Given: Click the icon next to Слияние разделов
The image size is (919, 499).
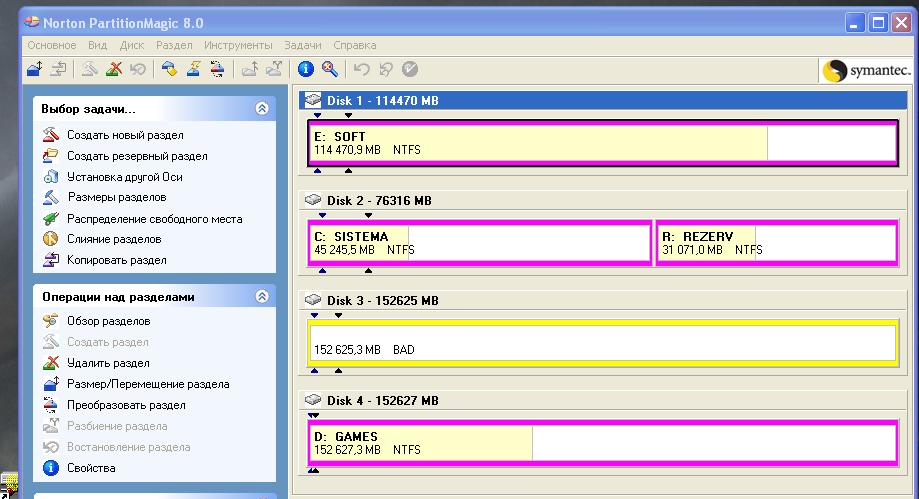Looking at the screenshot, I should (51, 239).
